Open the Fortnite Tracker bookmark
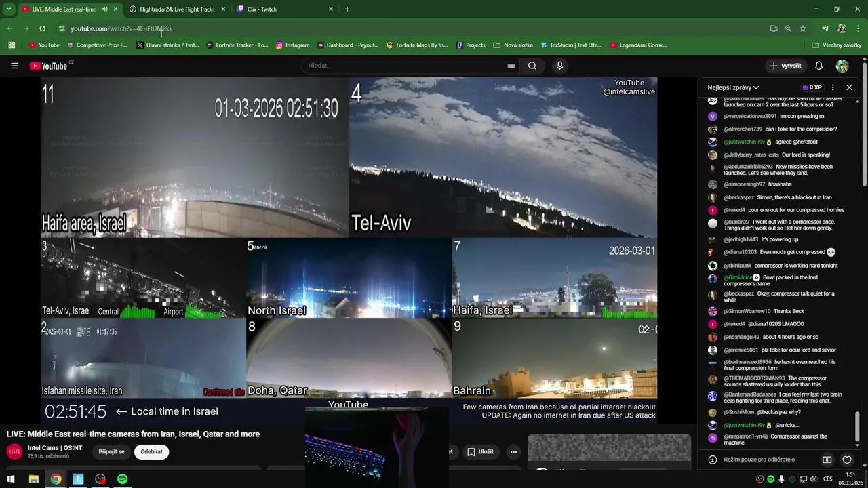This screenshot has height=488, width=868. pyautogui.click(x=237, y=45)
